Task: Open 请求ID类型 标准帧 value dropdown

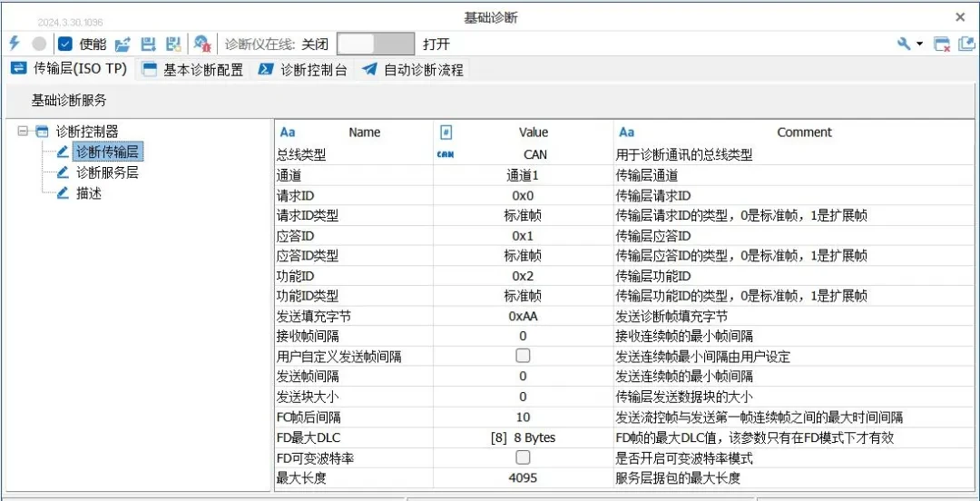Action: tap(524, 216)
